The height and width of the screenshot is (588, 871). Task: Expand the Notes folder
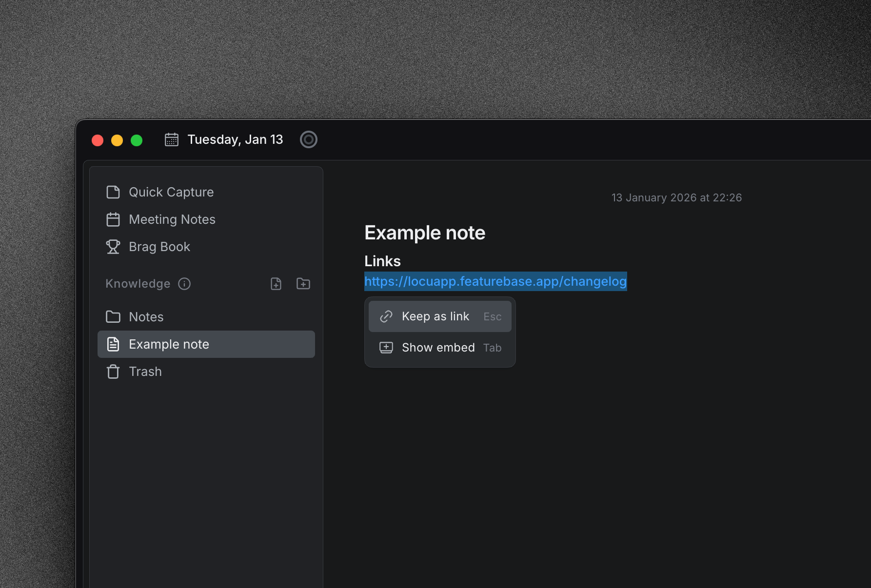coord(146,317)
